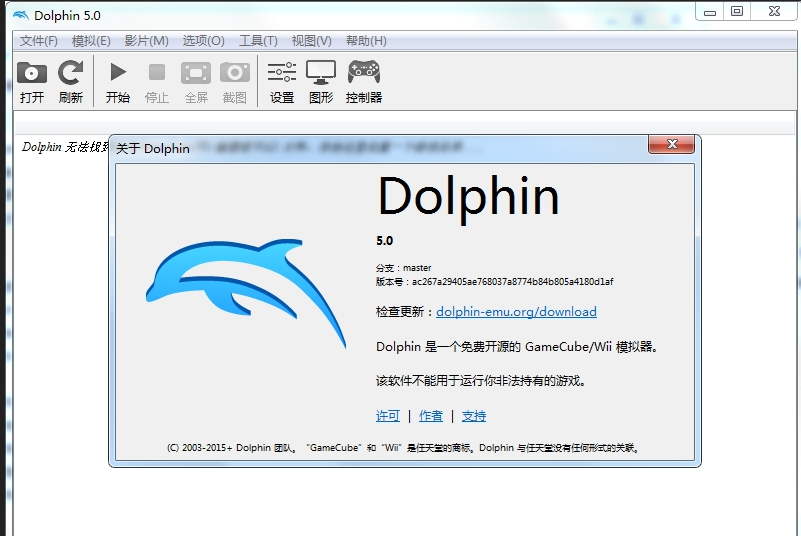Click the 5.0 version number

click(385, 241)
